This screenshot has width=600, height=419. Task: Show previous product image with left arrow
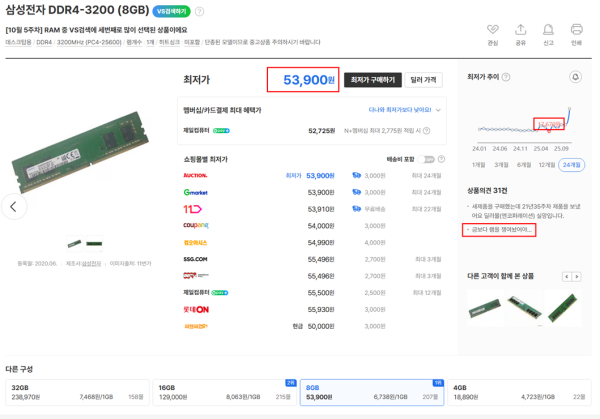coord(13,207)
